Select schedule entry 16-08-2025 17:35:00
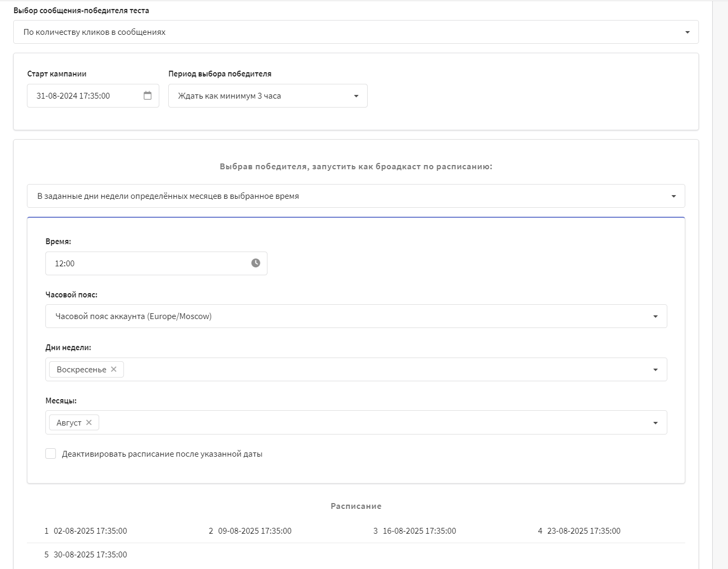Image resolution: width=728 pixels, height=569 pixels. pyautogui.click(x=419, y=531)
